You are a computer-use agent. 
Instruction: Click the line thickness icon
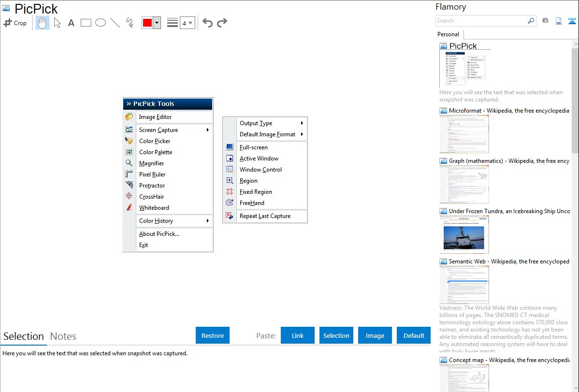(x=173, y=23)
